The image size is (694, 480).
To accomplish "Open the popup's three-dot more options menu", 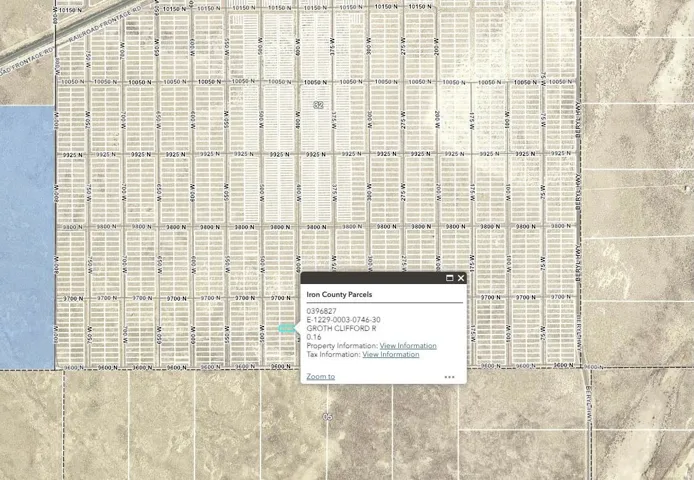I will 449,377.
